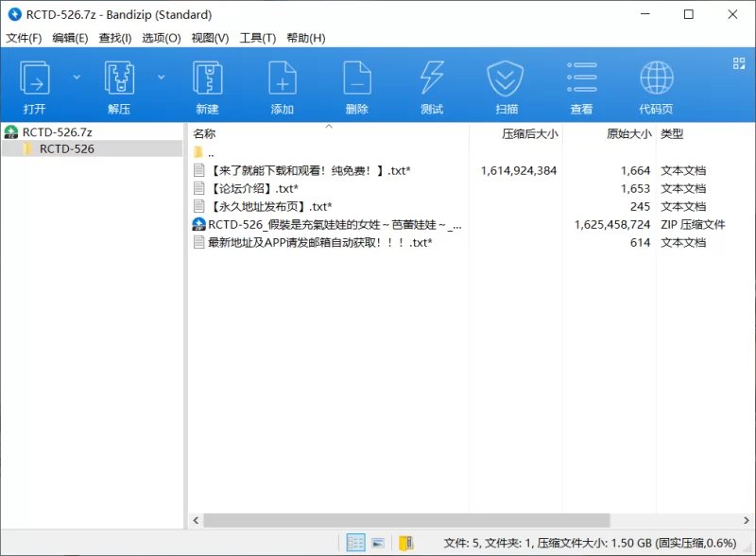Click the Add (添加) file icon
756x556 pixels.
[282, 78]
